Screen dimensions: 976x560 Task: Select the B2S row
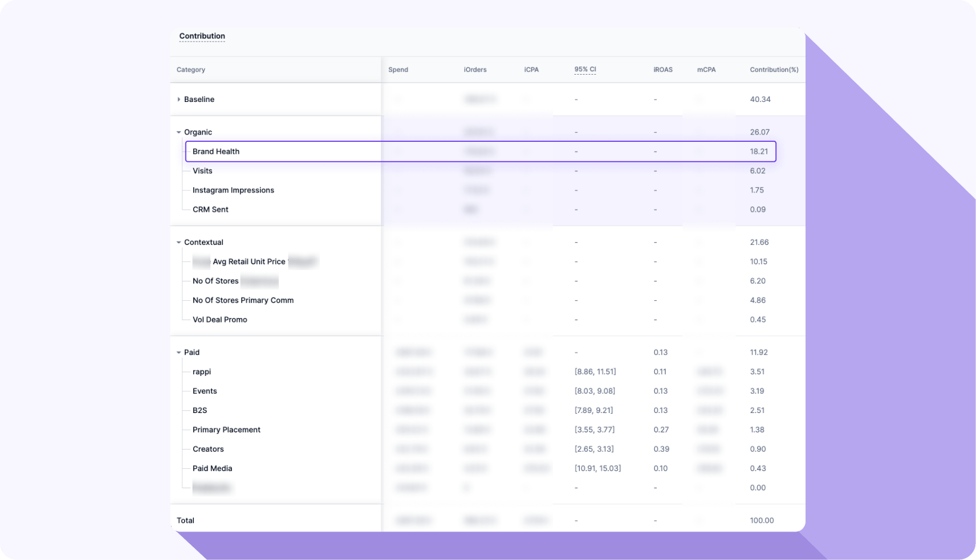point(487,410)
